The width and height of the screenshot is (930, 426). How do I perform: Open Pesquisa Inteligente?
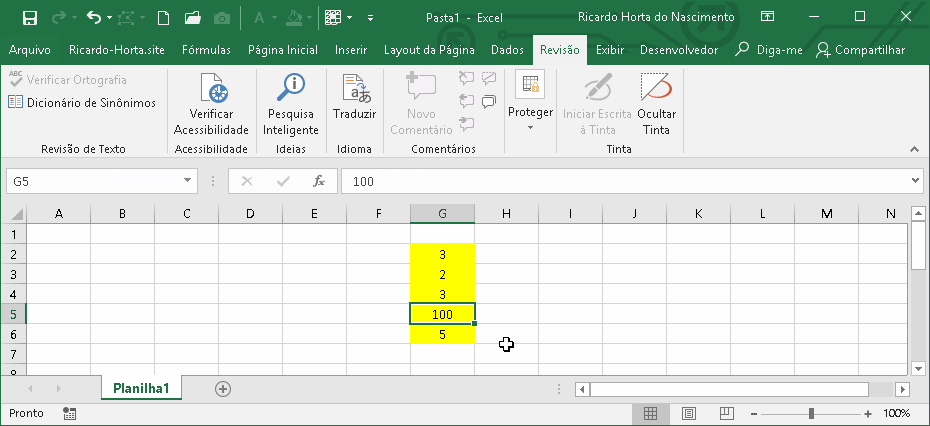(x=291, y=104)
